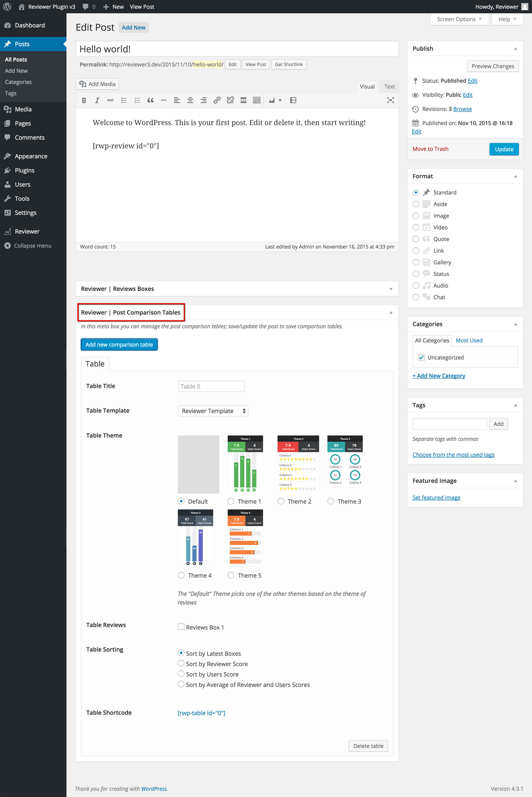Uncheck the Uncategorized category
Screen dimensions: 532x797
(421, 357)
